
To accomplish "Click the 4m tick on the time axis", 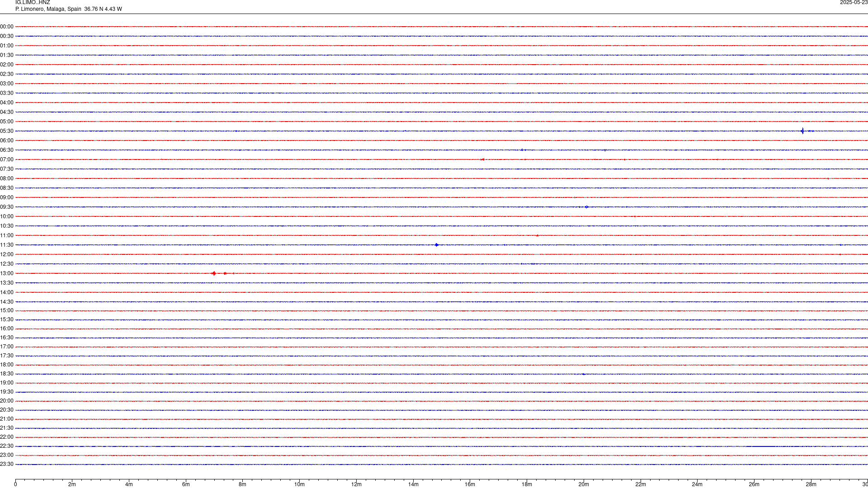I will pyautogui.click(x=129, y=484).
